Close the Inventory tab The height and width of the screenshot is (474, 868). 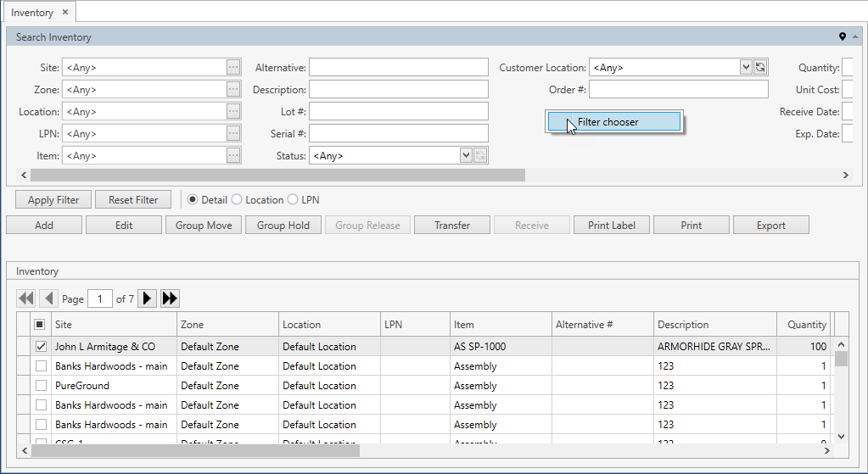pos(65,13)
